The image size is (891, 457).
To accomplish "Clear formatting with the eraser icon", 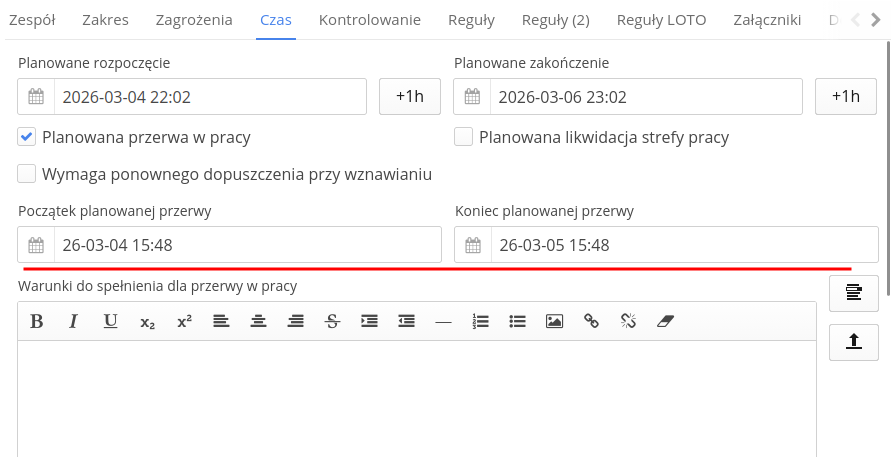I will click(x=666, y=321).
